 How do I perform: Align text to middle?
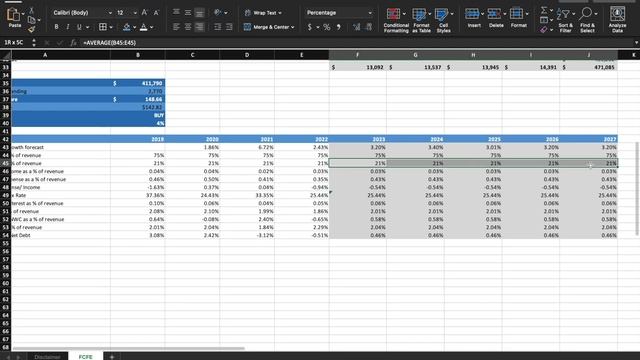188,13
